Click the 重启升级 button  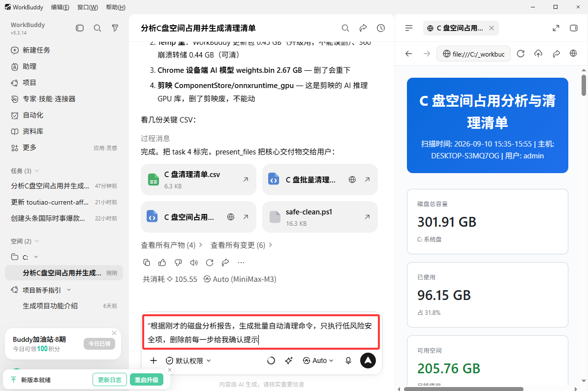tap(147, 380)
